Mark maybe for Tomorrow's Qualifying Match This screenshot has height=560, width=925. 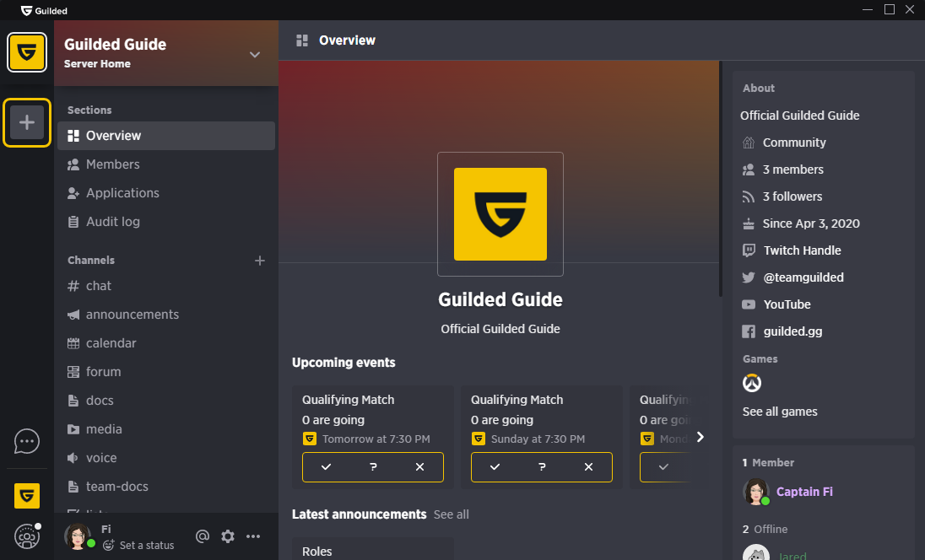point(373,467)
